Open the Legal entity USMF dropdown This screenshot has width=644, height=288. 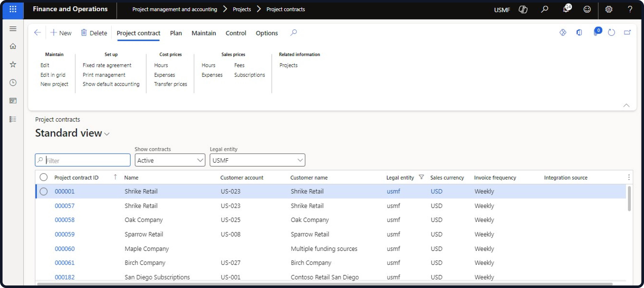click(257, 160)
